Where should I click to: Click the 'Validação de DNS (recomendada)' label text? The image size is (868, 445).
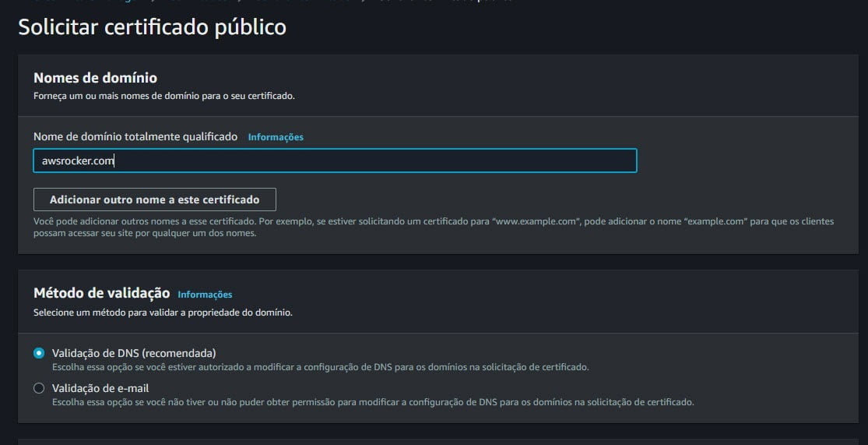[134, 353]
